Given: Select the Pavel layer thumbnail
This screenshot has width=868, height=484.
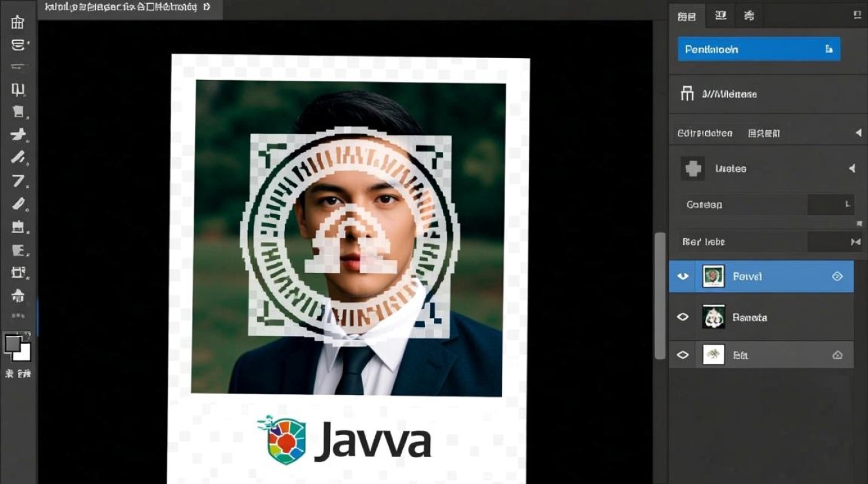Looking at the screenshot, I should pyautogui.click(x=712, y=276).
